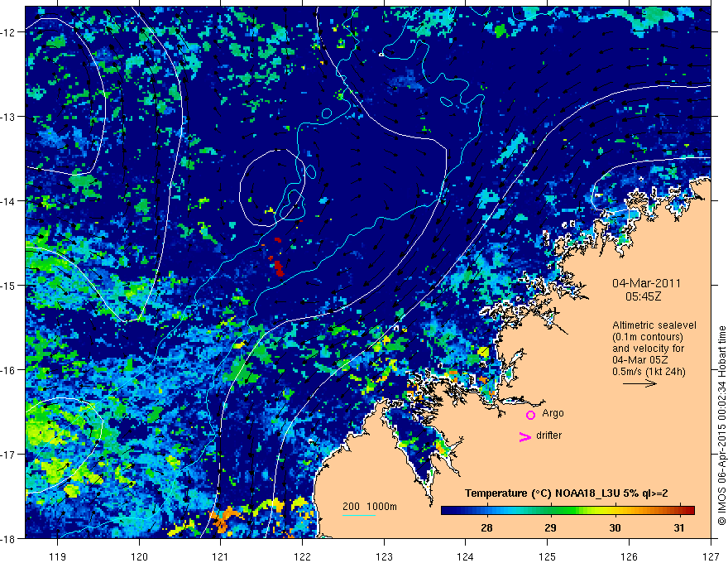This screenshot has height=563, width=728.
Task: Click the colorbar tick value 28
Action: click(486, 528)
